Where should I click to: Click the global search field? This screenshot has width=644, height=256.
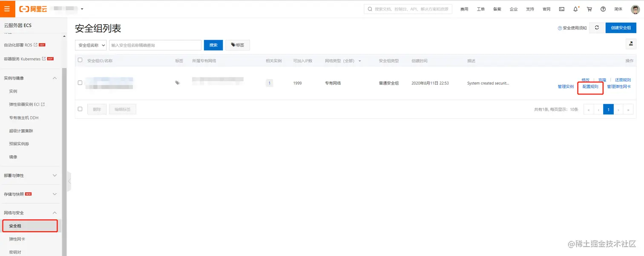point(408,9)
